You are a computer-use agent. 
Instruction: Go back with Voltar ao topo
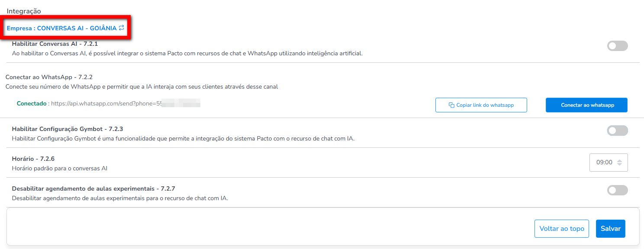click(562, 229)
